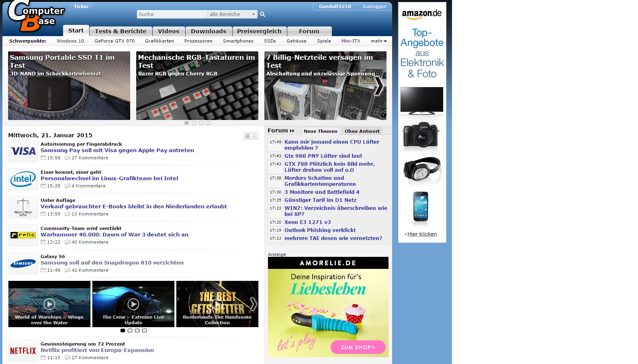
Task: Click the comment icon for 13 Kommentare
Action: [x=67, y=214]
